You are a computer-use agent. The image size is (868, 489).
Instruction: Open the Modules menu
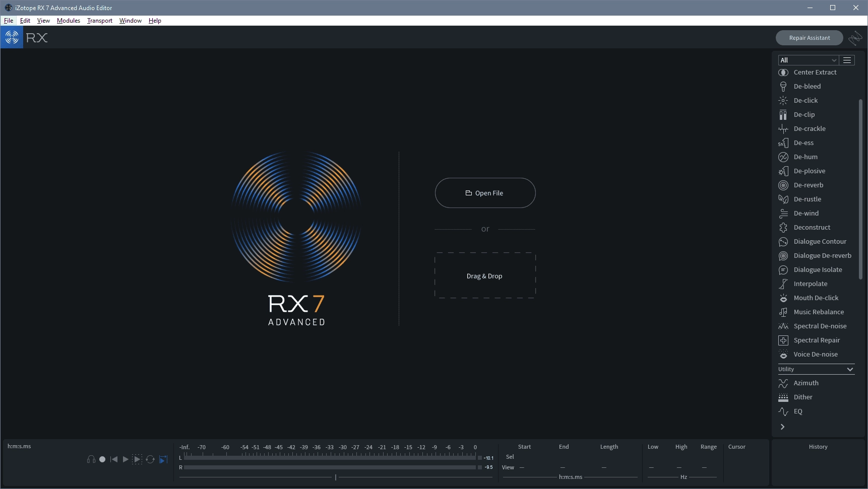69,21
